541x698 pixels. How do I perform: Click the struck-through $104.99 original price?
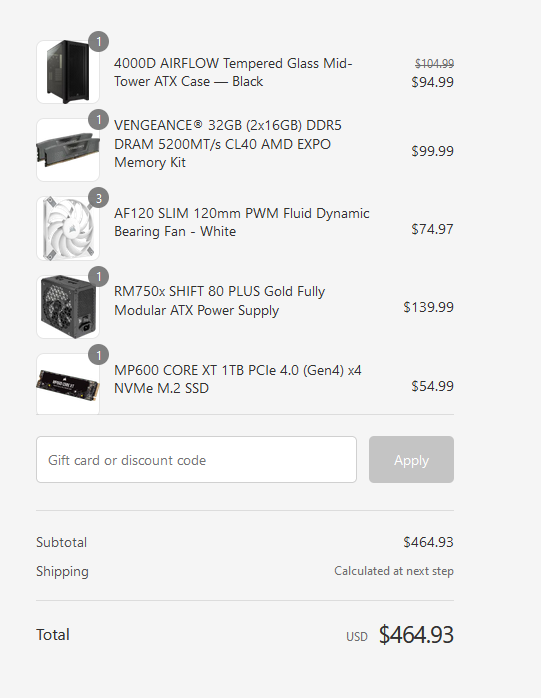(x=434, y=64)
